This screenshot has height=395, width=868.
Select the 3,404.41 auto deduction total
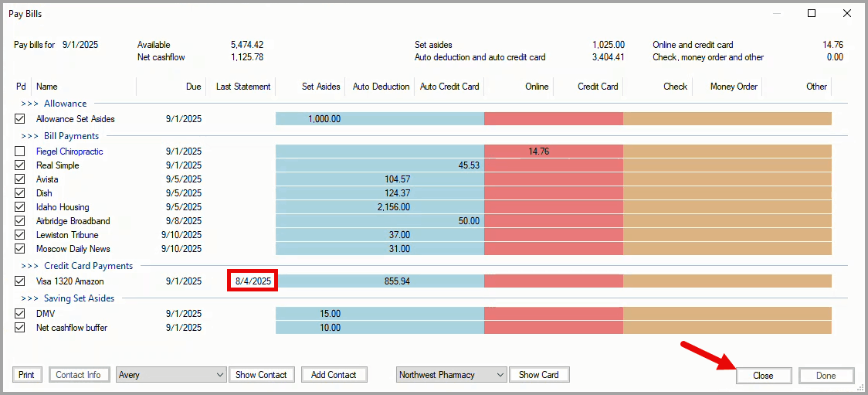tap(609, 57)
